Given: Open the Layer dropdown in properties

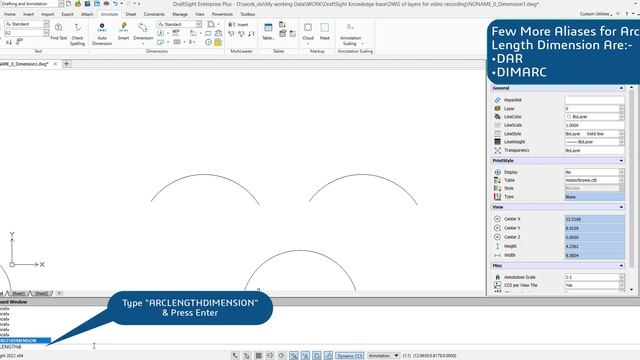Looking at the screenshot, I should pyautogui.click(x=622, y=109).
